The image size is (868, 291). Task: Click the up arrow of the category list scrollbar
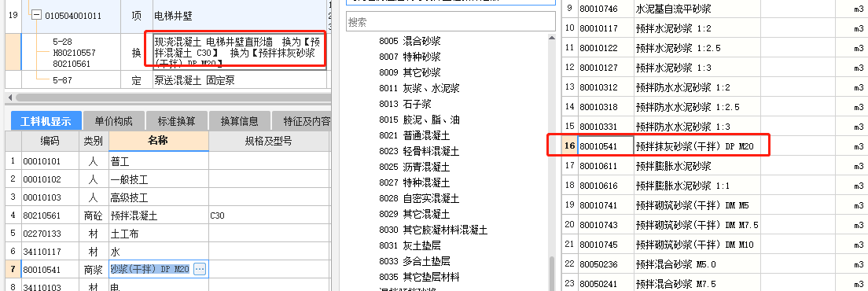tap(551, 38)
